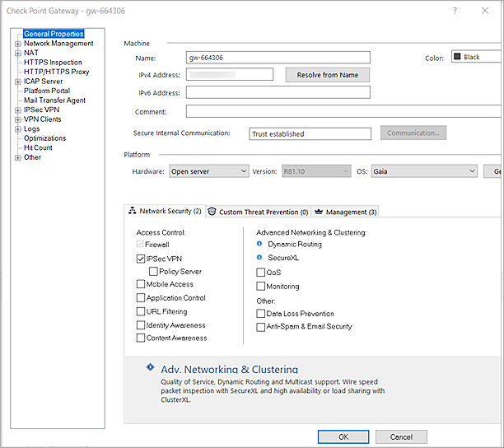This screenshot has height=448, width=504.
Task: Select Hit Count in the tree
Action: (x=38, y=148)
